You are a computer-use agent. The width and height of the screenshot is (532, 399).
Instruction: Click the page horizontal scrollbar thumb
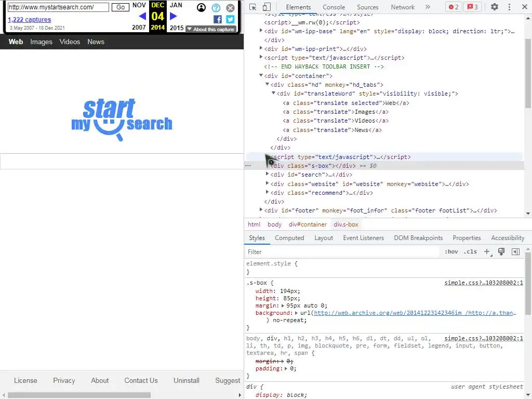tap(79, 395)
